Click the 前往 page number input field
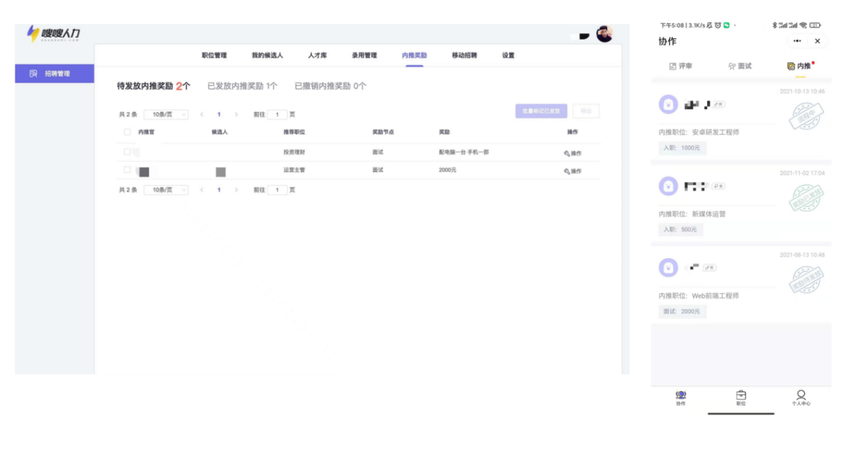This screenshot has width=868, height=455. pyautogui.click(x=277, y=114)
